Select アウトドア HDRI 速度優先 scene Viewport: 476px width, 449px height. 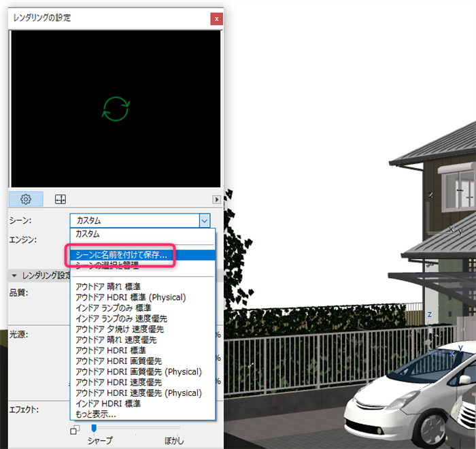coord(143,382)
